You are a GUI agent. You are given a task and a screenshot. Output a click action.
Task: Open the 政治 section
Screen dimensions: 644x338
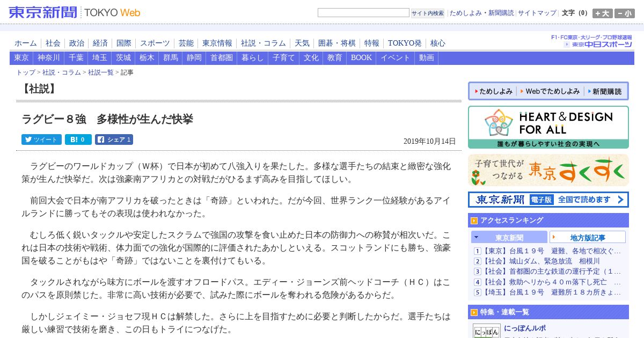pos(77,43)
